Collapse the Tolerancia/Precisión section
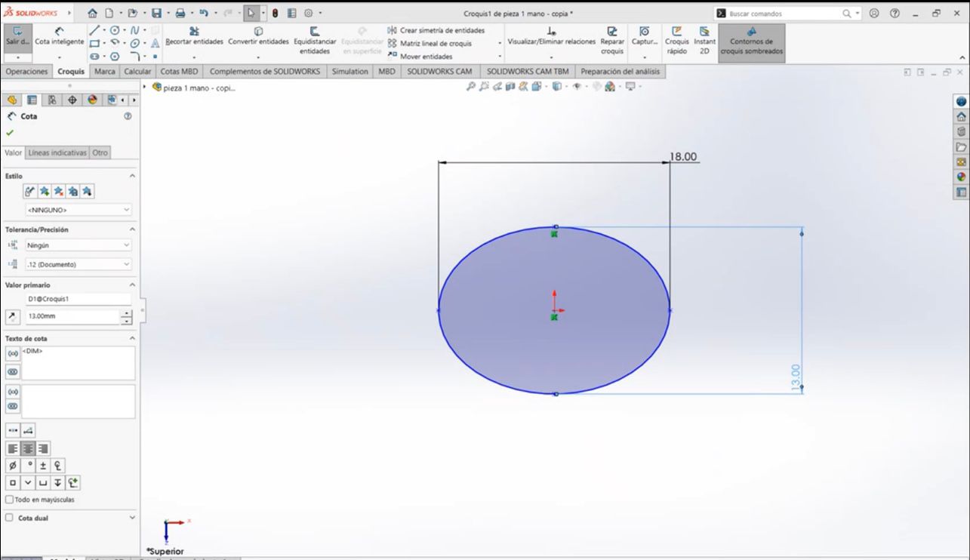 pyautogui.click(x=132, y=229)
